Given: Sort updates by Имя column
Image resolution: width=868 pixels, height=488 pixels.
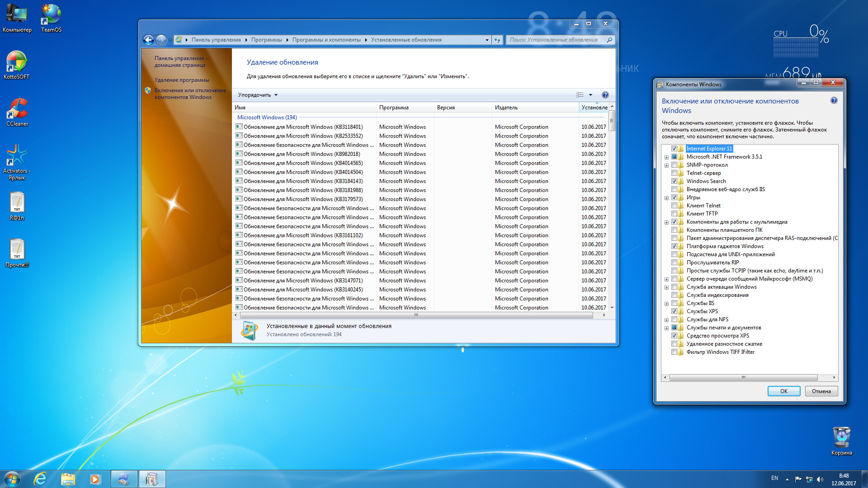Looking at the screenshot, I should coord(304,108).
